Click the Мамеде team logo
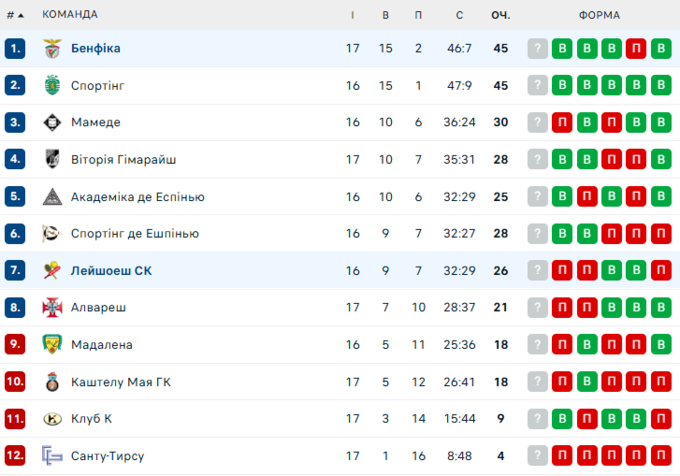The image size is (680, 476). pos(52,123)
